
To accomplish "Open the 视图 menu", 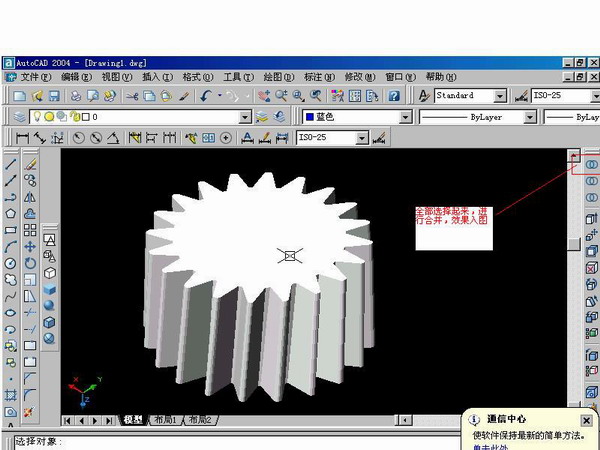I will pyautogui.click(x=116, y=77).
